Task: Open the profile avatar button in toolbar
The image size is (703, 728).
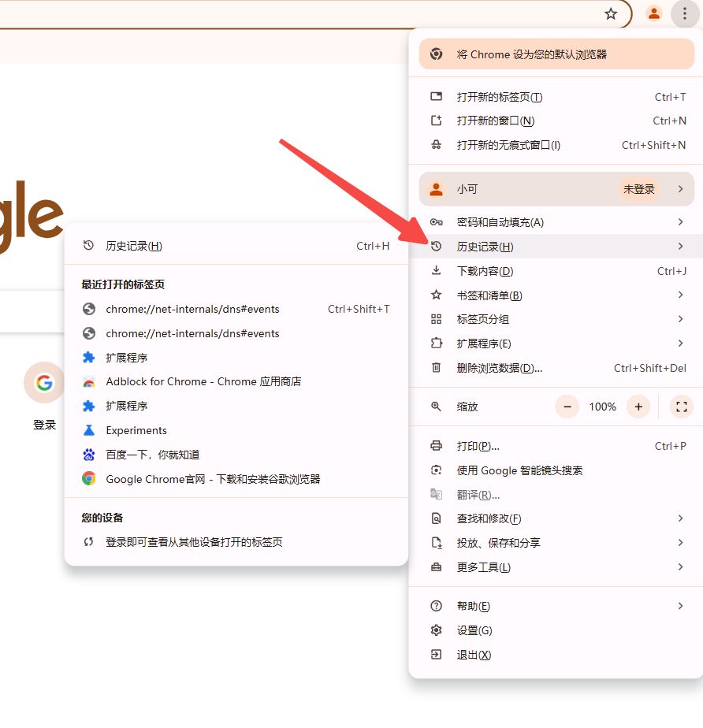Action: pos(654,14)
